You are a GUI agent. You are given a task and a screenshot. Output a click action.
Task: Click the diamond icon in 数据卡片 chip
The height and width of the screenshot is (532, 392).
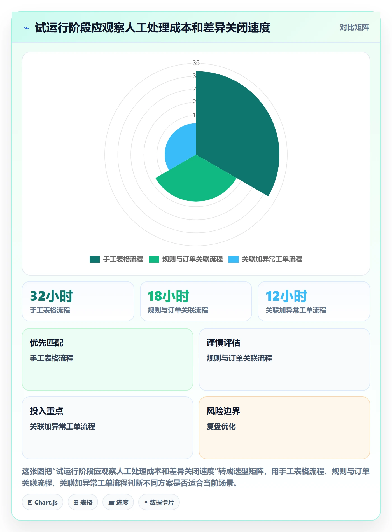pos(146,503)
